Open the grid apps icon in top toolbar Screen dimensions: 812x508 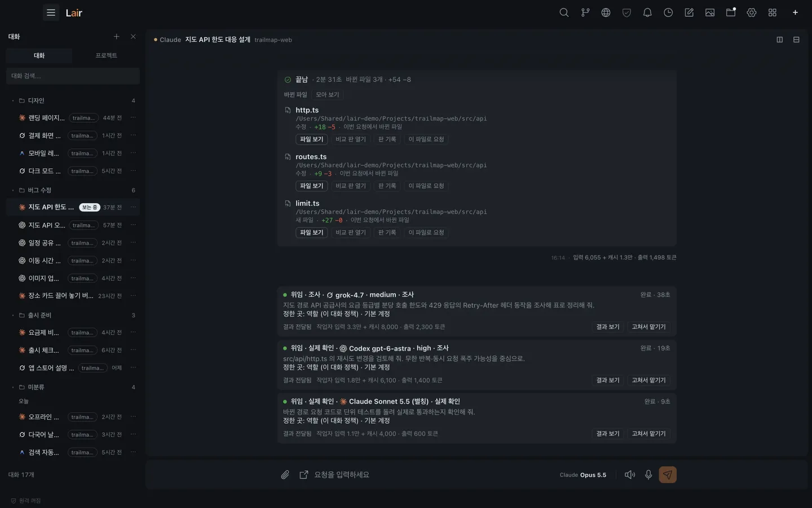[773, 12]
